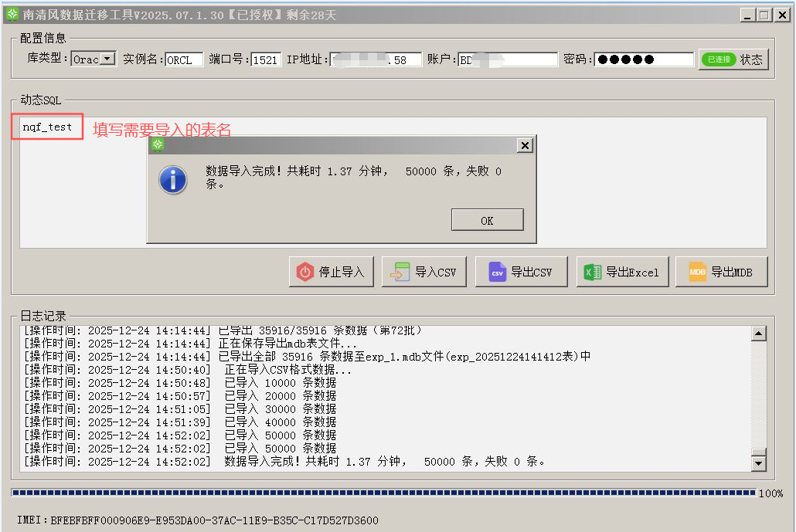Click the orange MDB file icon

pos(697,272)
